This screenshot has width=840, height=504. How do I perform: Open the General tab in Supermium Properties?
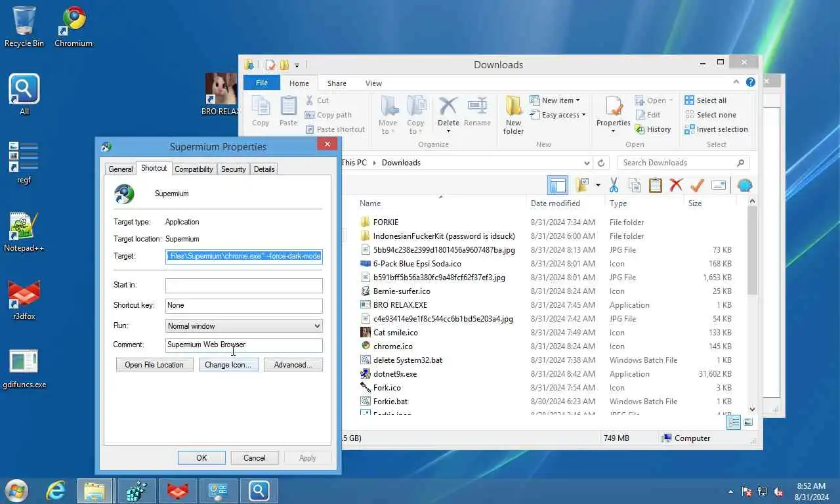click(121, 169)
